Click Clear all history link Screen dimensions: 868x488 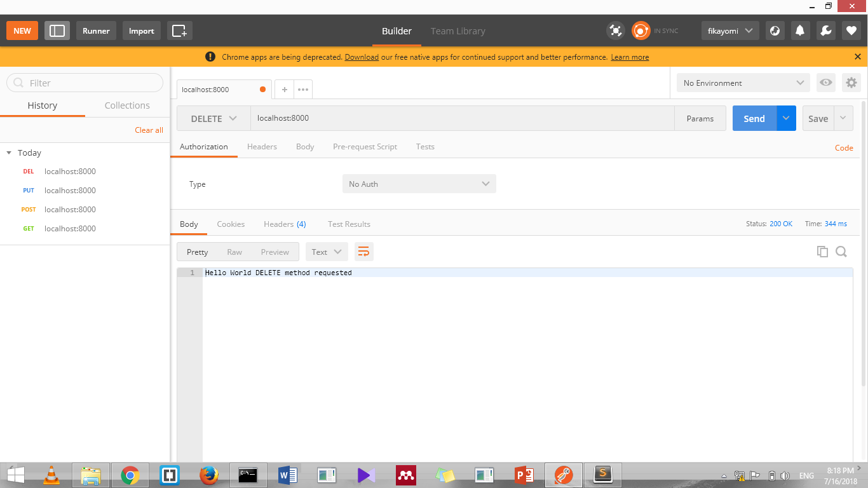pyautogui.click(x=149, y=130)
